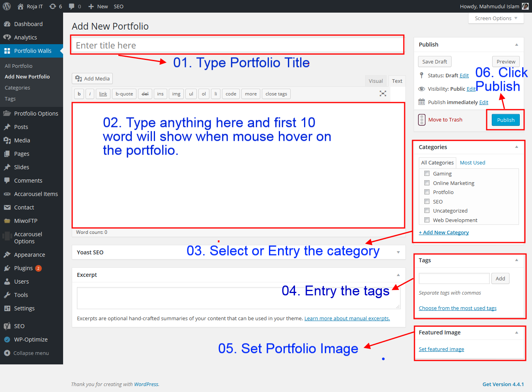532x392 pixels.
Task: Show the All Categories tab
Action: [437, 162]
